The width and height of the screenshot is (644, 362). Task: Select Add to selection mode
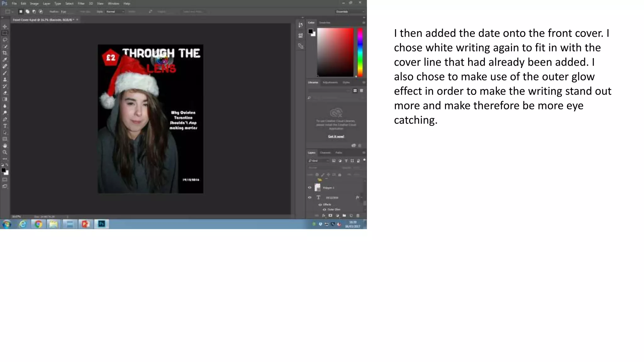[27, 12]
